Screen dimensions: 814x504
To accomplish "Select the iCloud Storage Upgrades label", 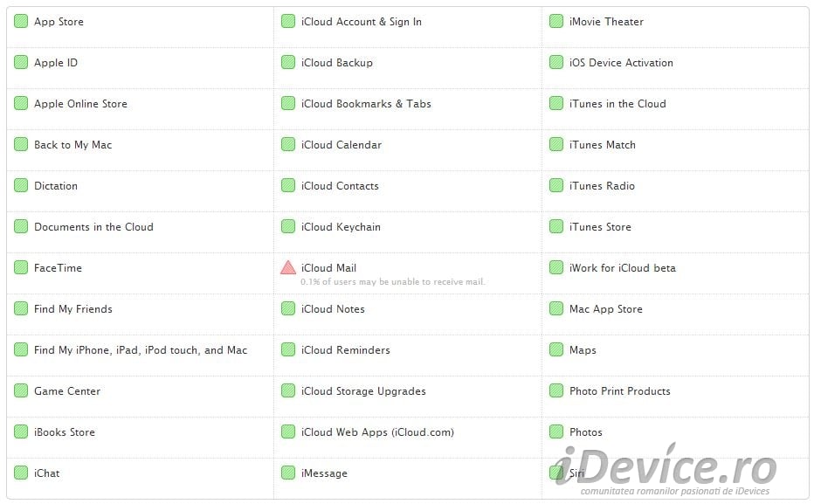I will pyautogui.click(x=363, y=390).
